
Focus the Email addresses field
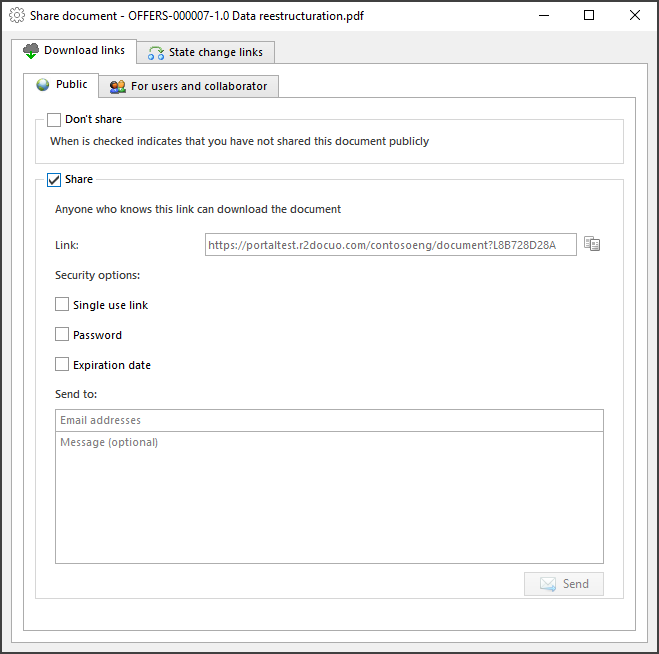(329, 420)
